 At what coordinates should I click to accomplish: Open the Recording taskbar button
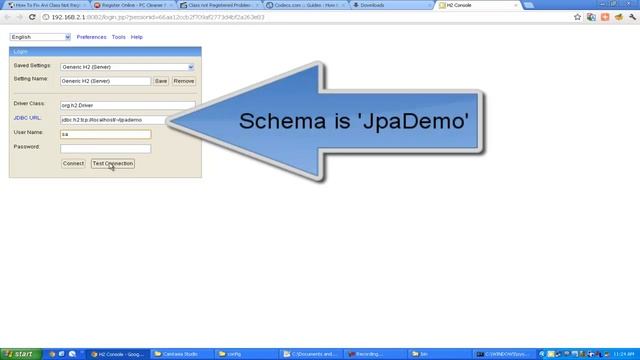tap(376, 354)
